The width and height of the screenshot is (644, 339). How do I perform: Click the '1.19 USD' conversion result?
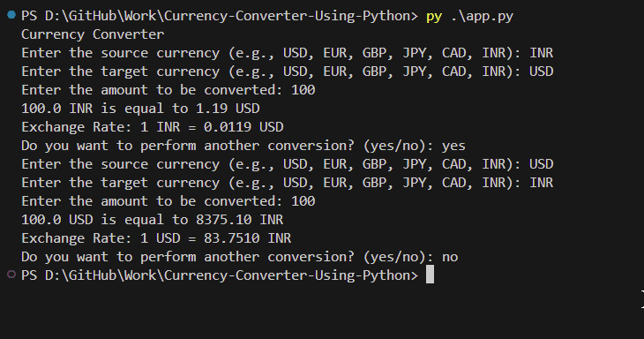[228, 109]
